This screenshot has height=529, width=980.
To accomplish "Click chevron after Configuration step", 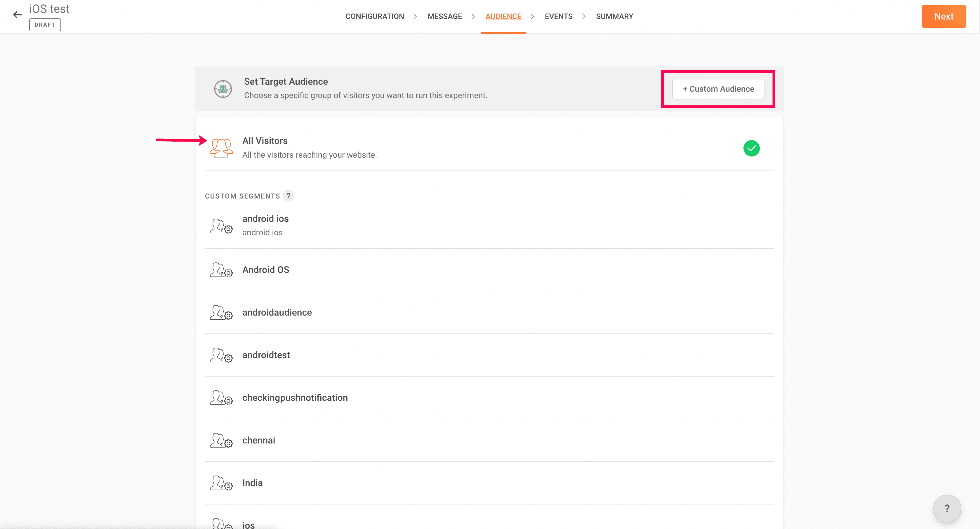I will (x=415, y=16).
